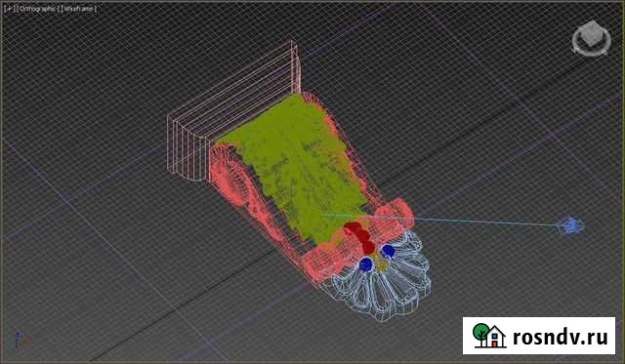The width and height of the screenshot is (625, 364).
Task: Select the blue light object at right
Action: [x=572, y=225]
